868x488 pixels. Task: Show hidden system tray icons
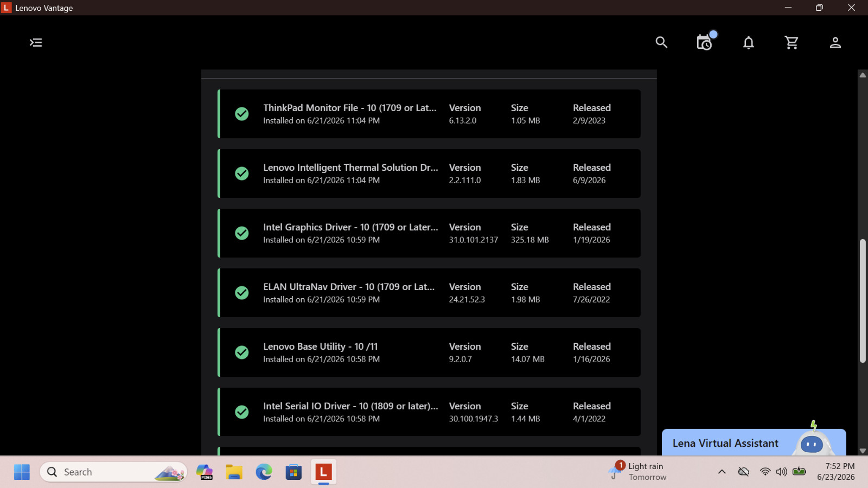[722, 472]
